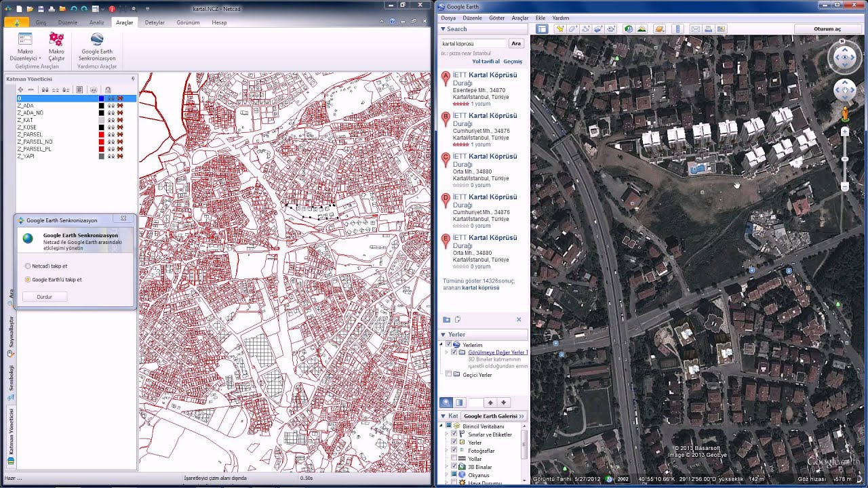Uncheck 3B Binalar layer checkbox
868x488 pixels.
454,466
